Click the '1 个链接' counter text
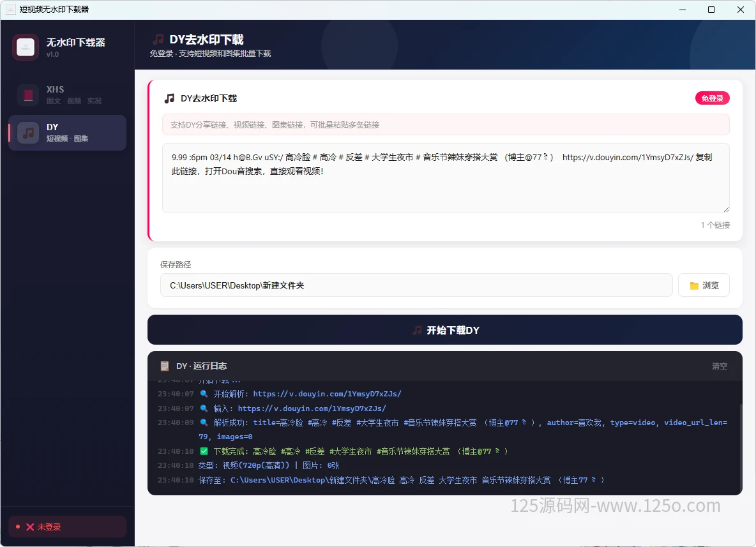Screen dimensions: 756x547 [x=715, y=225]
